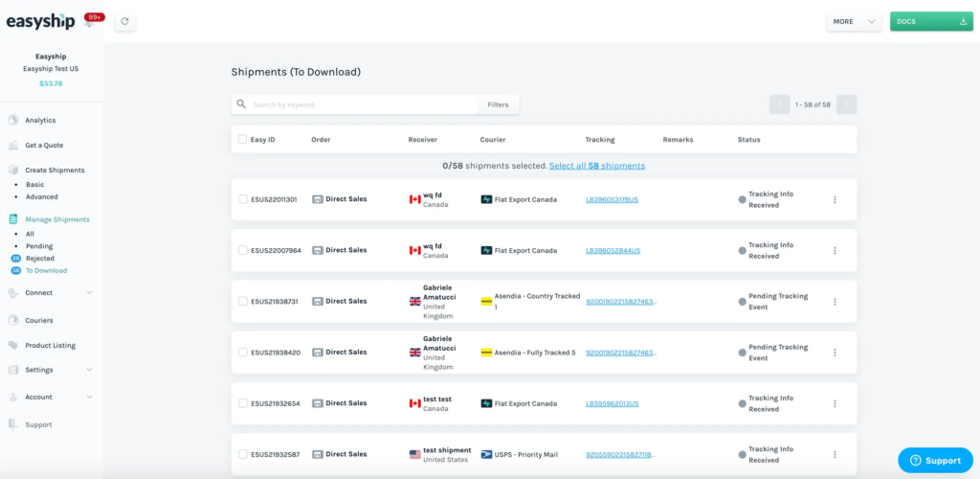Open three-dot menu for ESUS21938420

(835, 353)
